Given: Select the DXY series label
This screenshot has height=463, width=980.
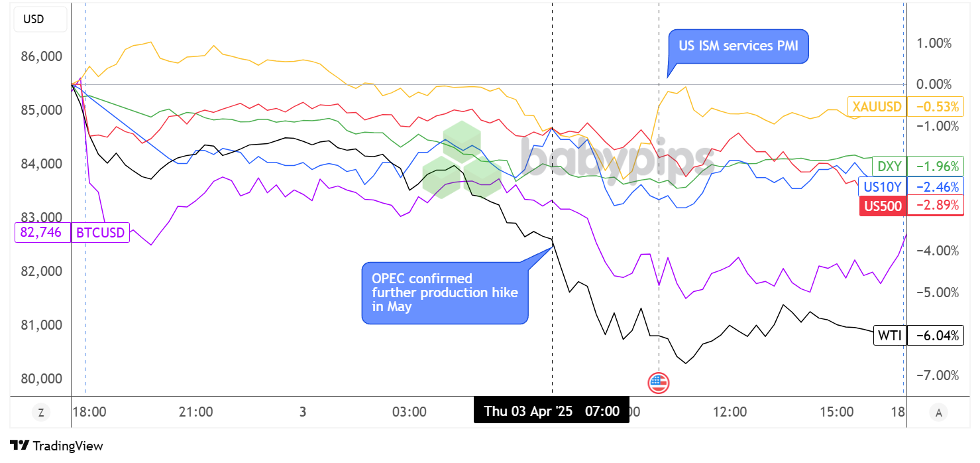Looking at the screenshot, I should (889, 166).
